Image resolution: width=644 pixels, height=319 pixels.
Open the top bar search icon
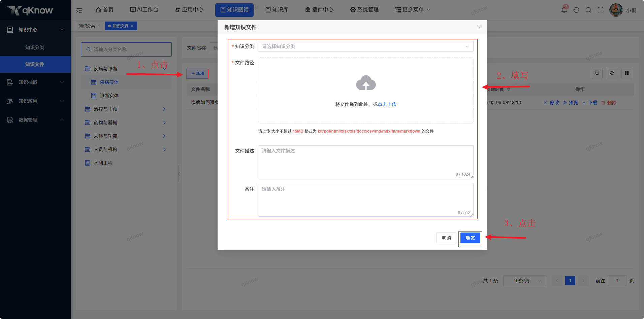pyautogui.click(x=588, y=10)
